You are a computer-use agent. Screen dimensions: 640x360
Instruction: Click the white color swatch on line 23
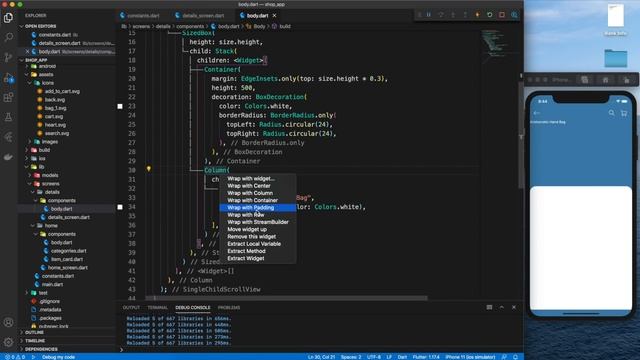(120, 106)
